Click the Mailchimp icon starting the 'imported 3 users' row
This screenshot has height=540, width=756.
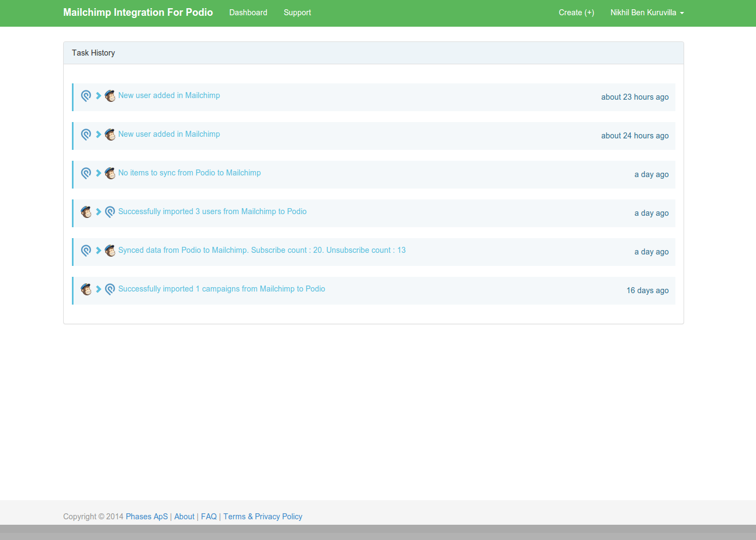(x=86, y=212)
